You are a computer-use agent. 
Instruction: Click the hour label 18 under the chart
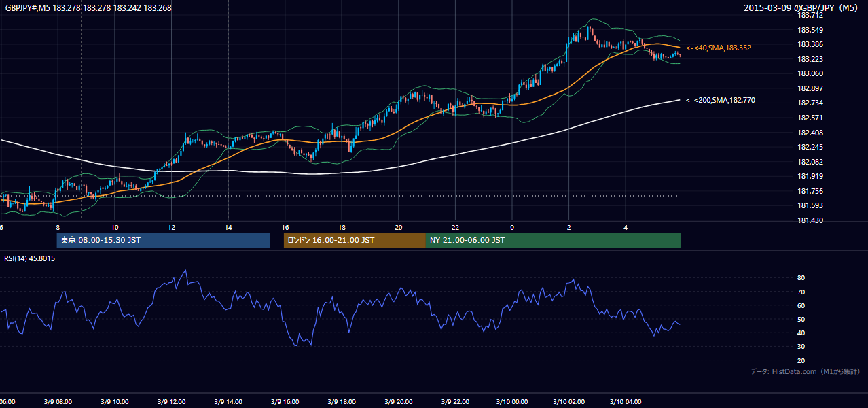(342, 227)
